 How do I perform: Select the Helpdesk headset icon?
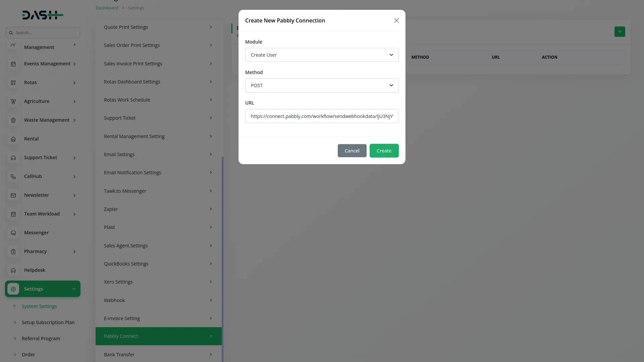pyautogui.click(x=13, y=270)
